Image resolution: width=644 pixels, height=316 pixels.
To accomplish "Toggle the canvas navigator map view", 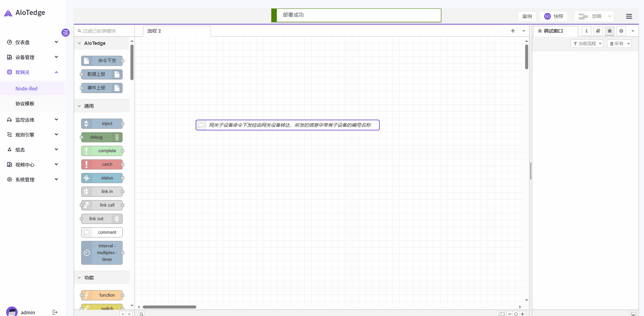I will click(x=502, y=314).
